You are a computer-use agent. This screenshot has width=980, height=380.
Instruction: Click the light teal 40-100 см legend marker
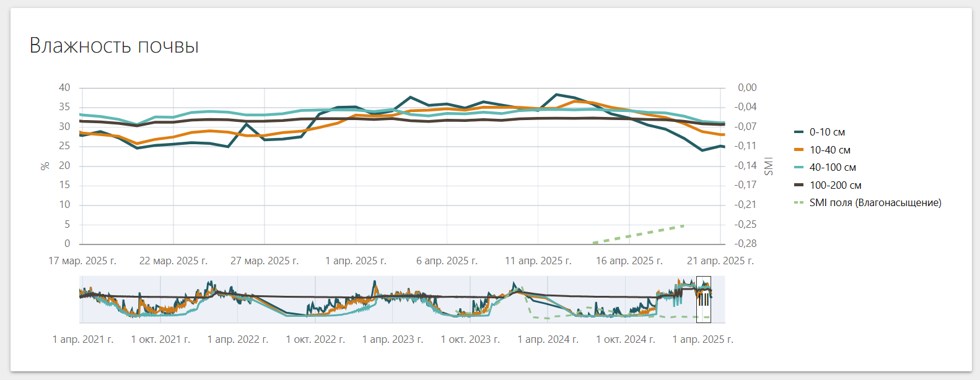[x=798, y=168]
